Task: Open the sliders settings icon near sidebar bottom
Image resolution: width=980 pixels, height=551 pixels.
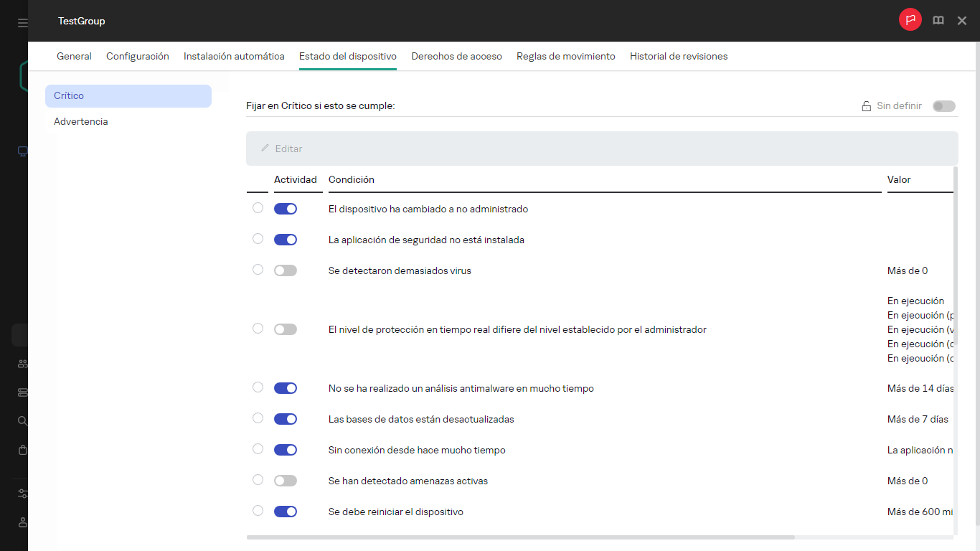Action: (22, 494)
